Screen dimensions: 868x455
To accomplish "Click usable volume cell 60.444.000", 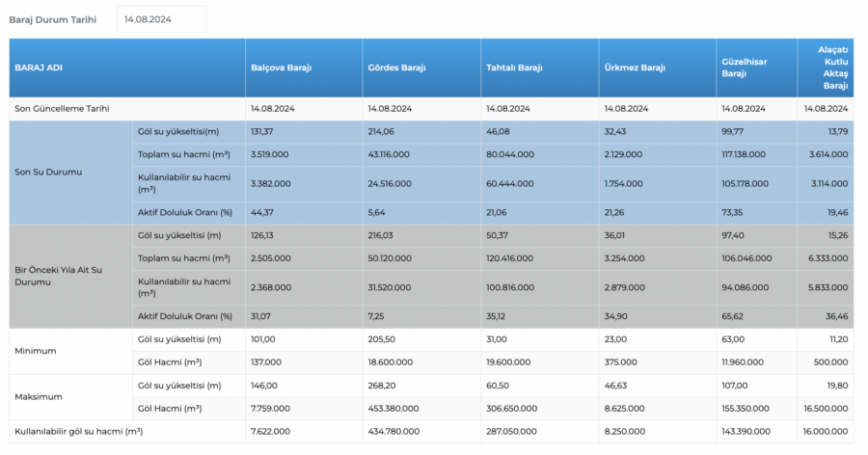I will [x=510, y=184].
